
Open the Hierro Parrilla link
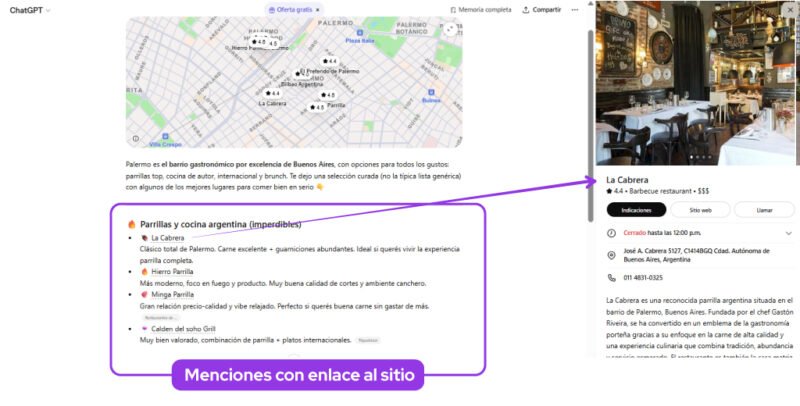point(172,271)
